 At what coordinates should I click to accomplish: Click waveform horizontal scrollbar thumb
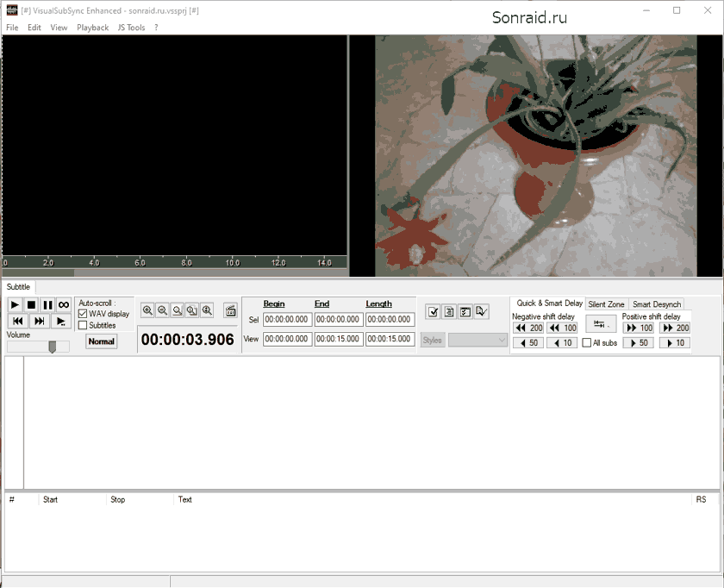[x=38, y=273]
